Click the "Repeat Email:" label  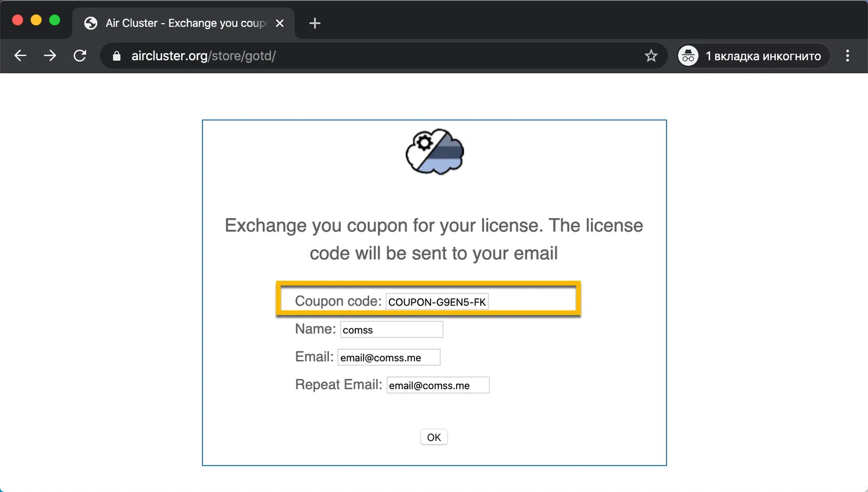(x=339, y=384)
